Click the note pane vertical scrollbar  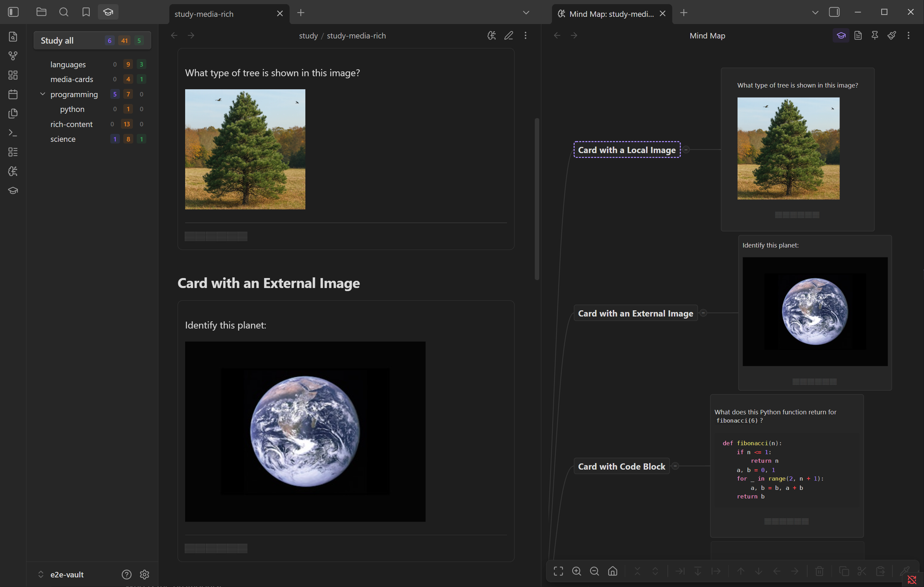point(537,199)
